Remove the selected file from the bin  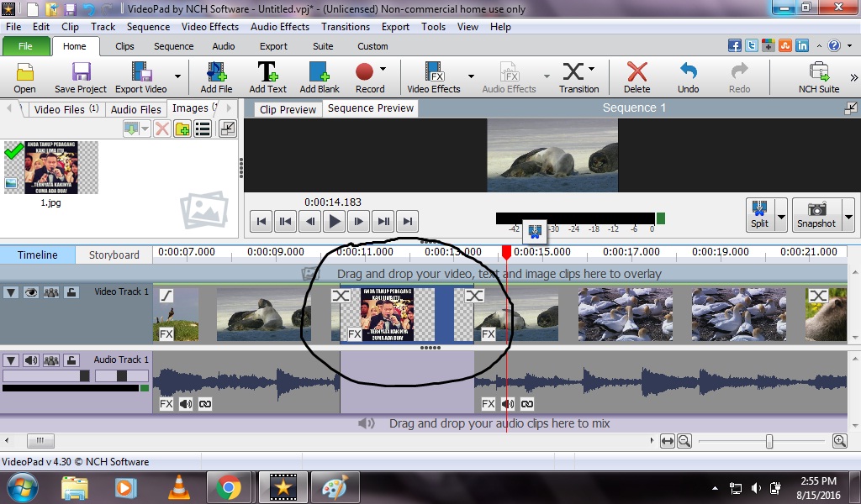162,129
